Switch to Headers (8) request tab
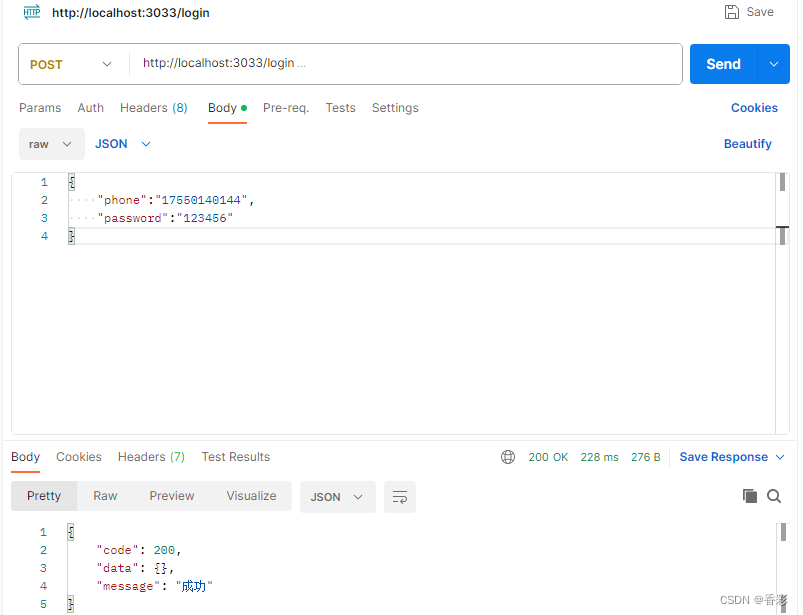The image size is (803, 615). 154,108
